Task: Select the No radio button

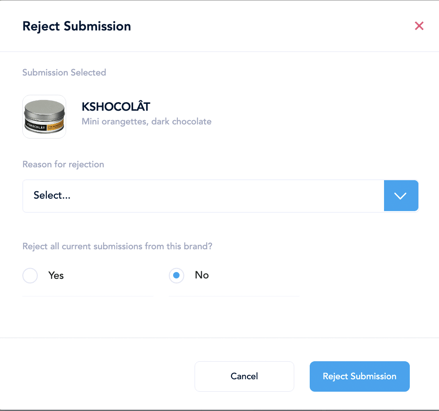Action: [x=176, y=276]
